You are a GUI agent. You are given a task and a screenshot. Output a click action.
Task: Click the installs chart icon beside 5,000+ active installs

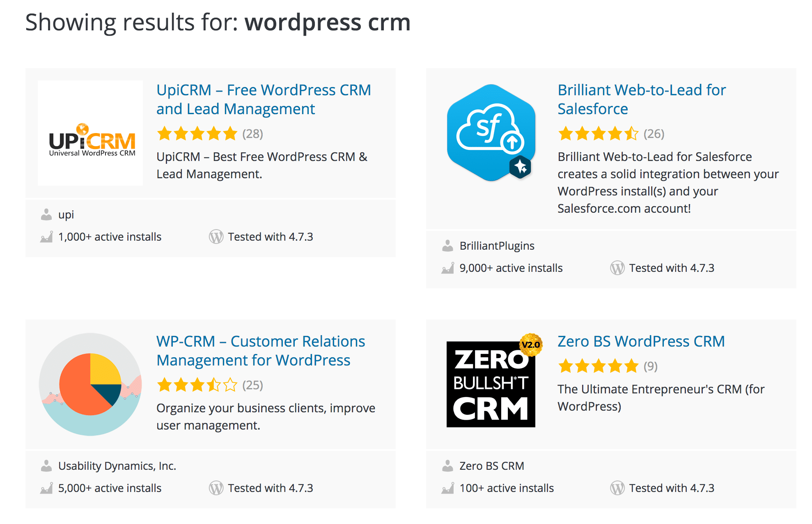(x=46, y=488)
